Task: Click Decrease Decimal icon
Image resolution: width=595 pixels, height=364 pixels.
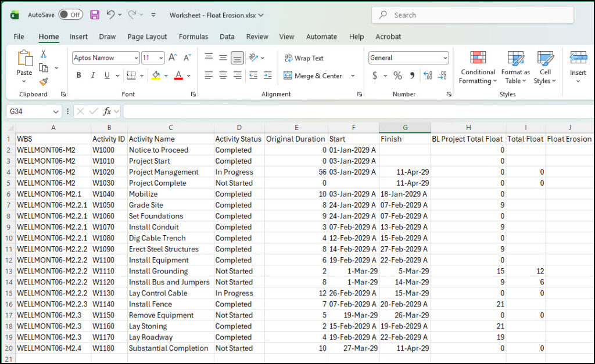Action: [x=442, y=75]
